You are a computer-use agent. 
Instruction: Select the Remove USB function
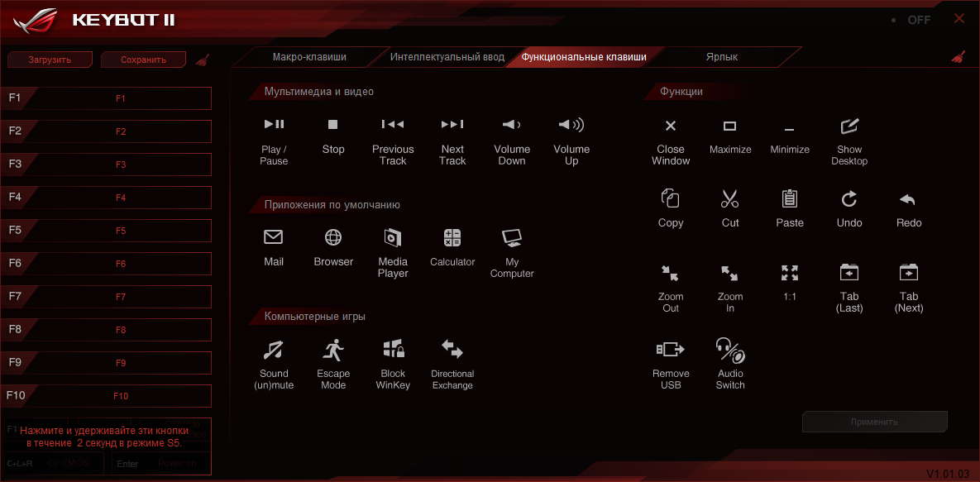click(671, 350)
